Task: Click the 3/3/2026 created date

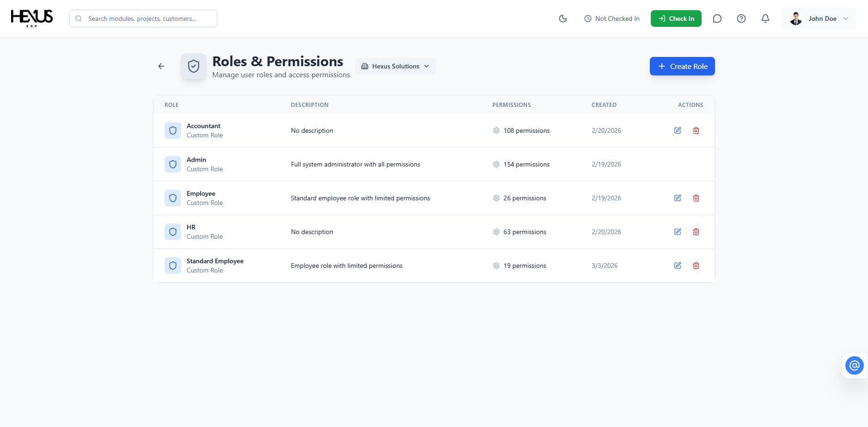Action: (x=605, y=266)
